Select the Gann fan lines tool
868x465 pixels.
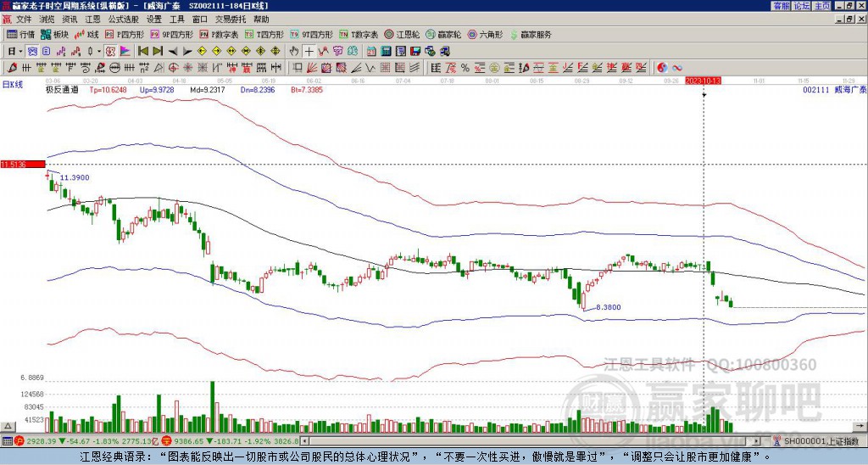click(312, 68)
